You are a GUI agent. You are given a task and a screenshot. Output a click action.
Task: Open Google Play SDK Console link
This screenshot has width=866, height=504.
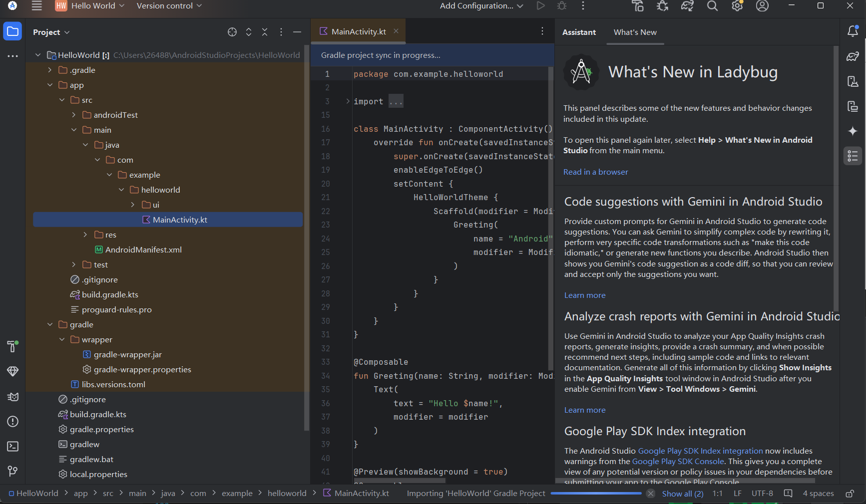678,461
